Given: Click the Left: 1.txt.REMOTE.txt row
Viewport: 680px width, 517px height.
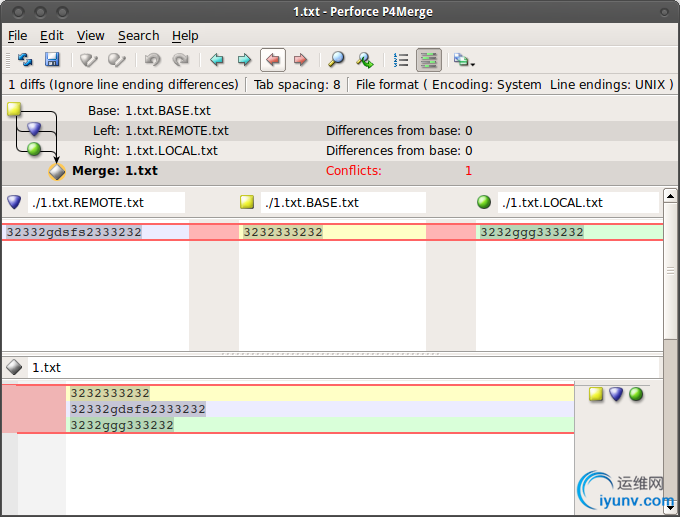Looking at the screenshot, I should pos(340,131).
